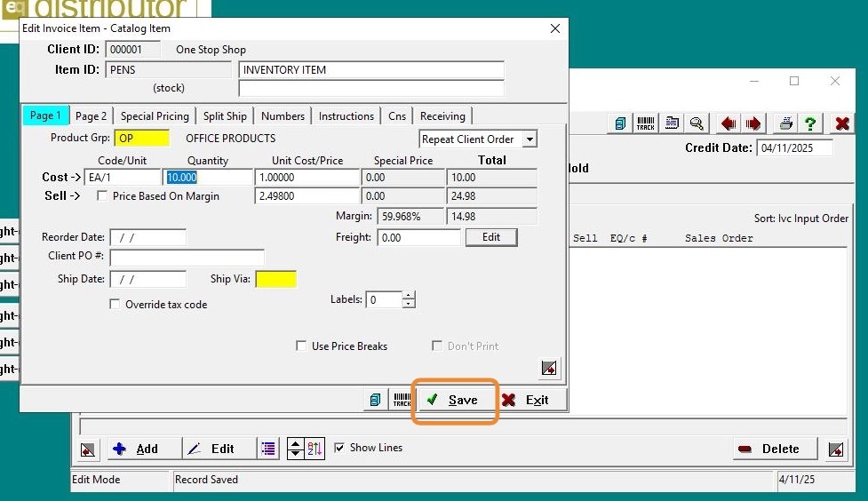
Task: Click the Cost Special Price field
Action: coord(403,177)
